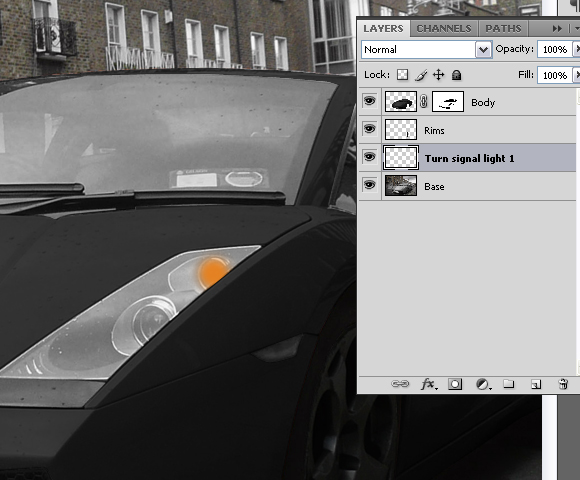Click the lock image pixels brush icon

point(421,75)
